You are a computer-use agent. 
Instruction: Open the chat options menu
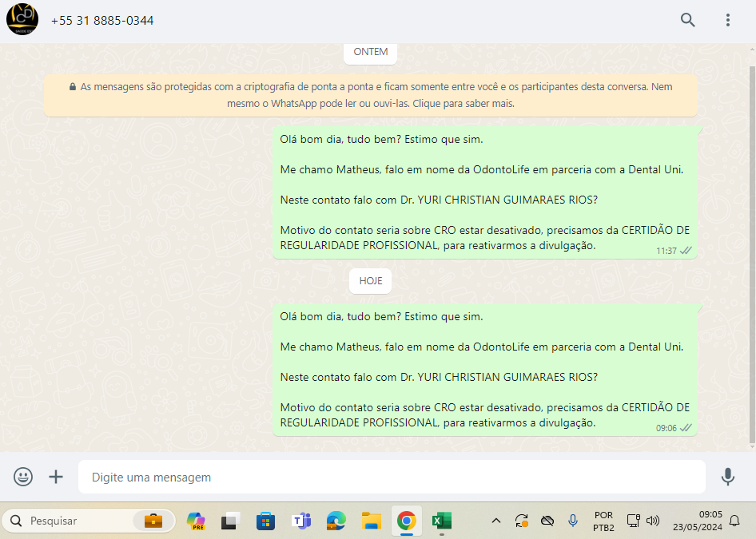727,20
